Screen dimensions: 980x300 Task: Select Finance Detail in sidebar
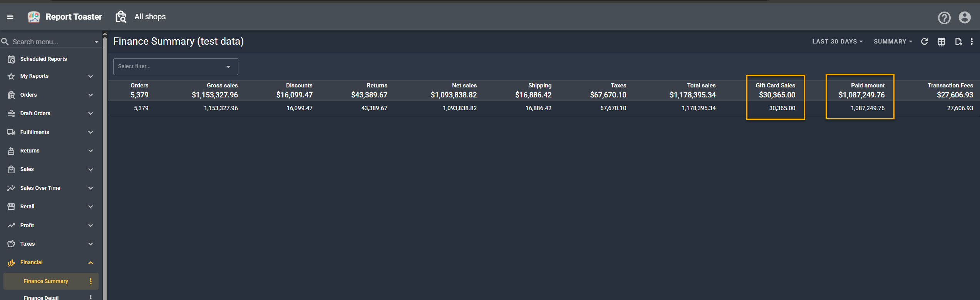[41, 297]
